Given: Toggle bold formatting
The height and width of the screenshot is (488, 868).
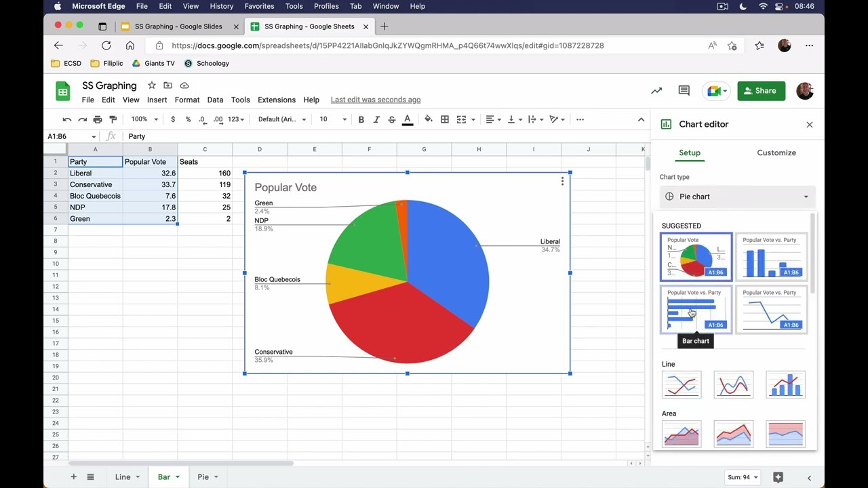Looking at the screenshot, I should tap(361, 119).
